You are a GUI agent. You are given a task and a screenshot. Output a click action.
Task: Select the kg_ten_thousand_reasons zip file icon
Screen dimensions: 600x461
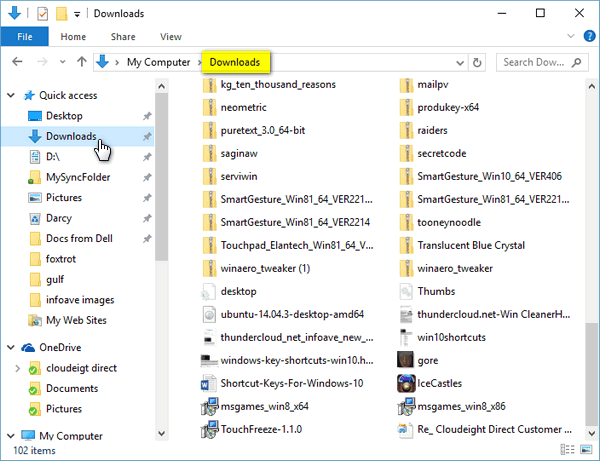tap(209, 85)
